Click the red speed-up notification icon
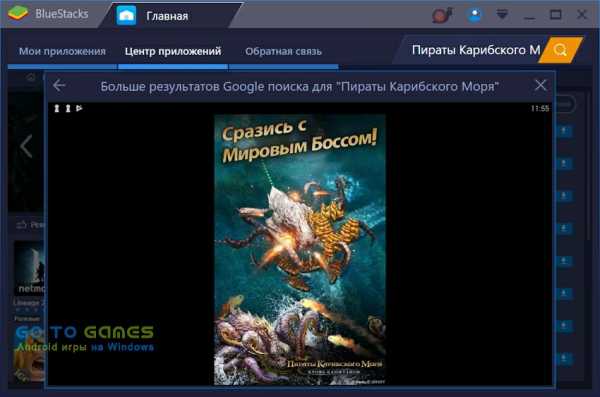600x397 pixels. [442, 15]
